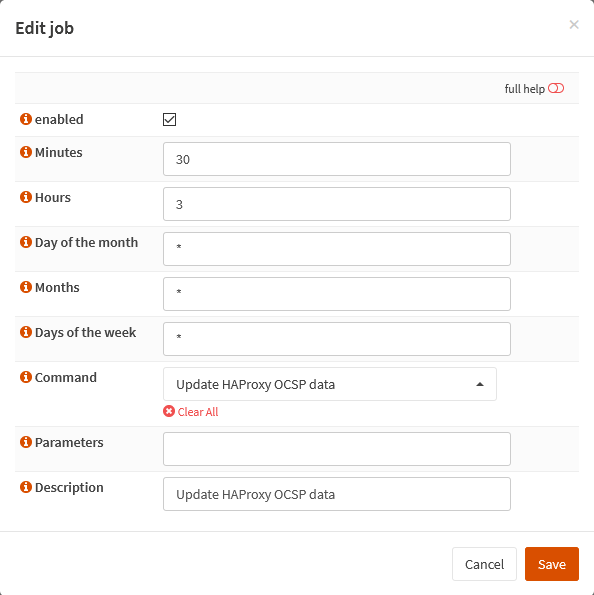
Task: Close the Edit job dialog
Action: point(574,25)
